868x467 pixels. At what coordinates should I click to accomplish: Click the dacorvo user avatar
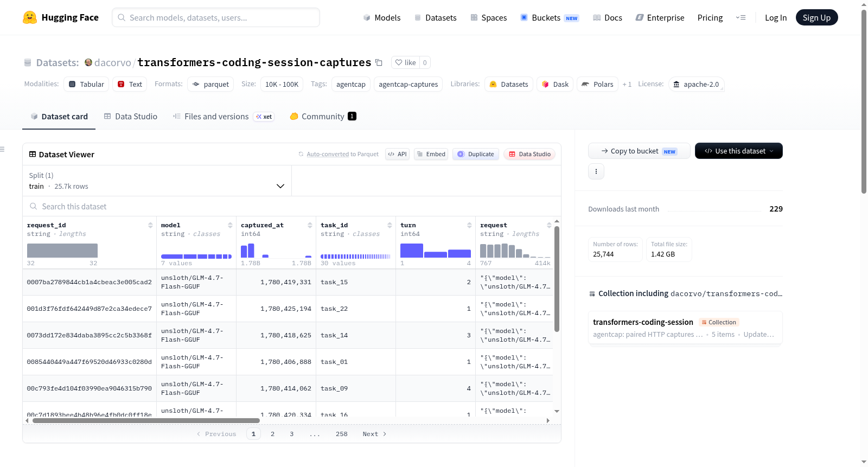(x=88, y=62)
